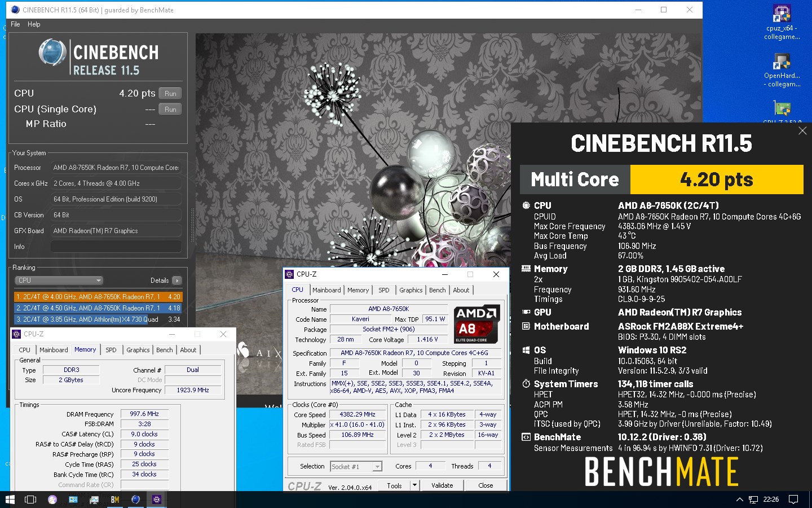Image resolution: width=812 pixels, height=508 pixels.
Task: Click the Memory icon in BenchMate panel
Action: tap(526, 269)
